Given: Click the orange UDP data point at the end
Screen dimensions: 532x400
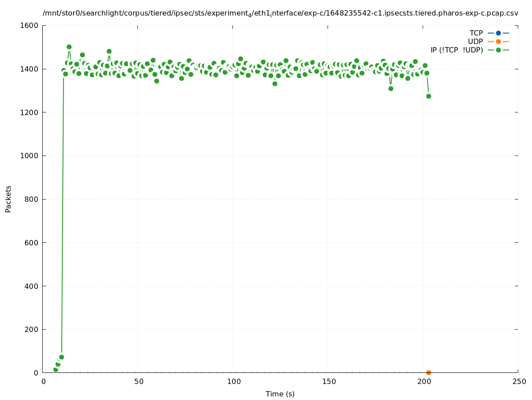Looking at the screenshot, I should 428,372.
